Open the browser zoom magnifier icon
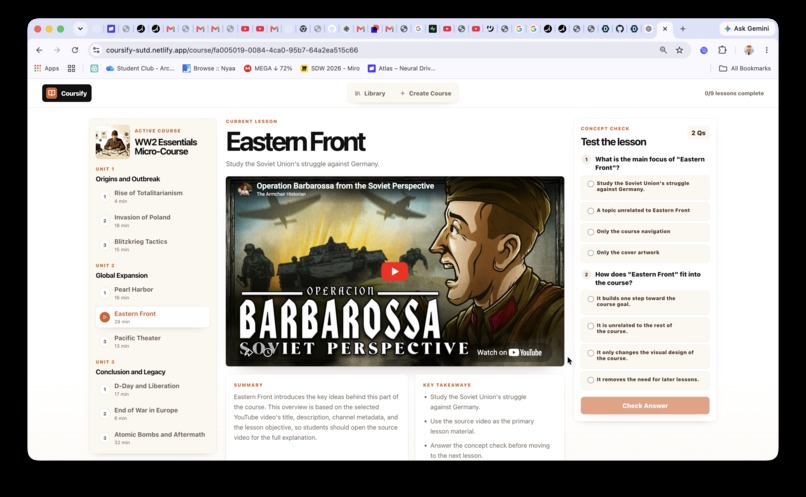806x497 pixels. pos(663,50)
